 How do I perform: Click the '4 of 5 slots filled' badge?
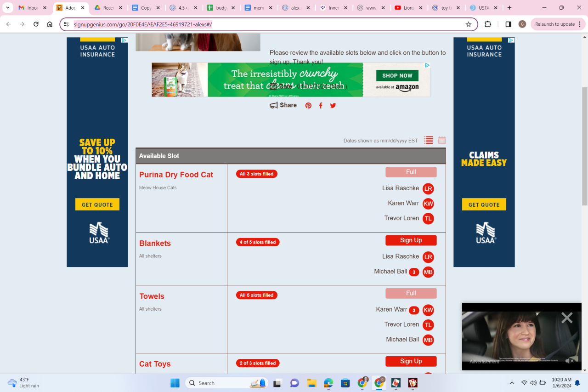tap(258, 242)
